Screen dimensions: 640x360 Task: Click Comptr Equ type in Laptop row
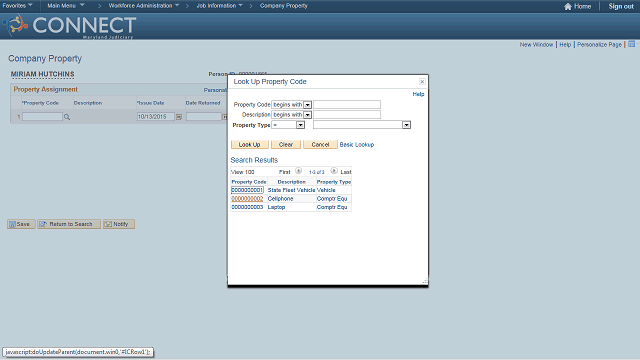tap(332, 207)
